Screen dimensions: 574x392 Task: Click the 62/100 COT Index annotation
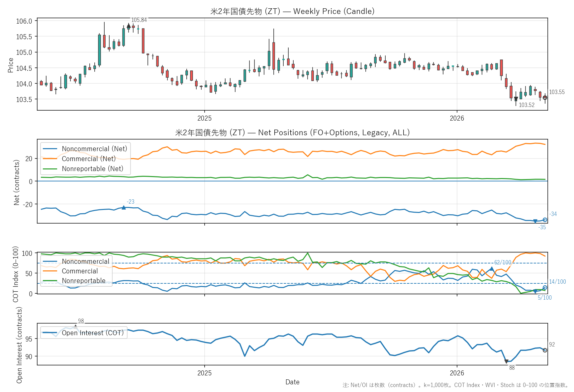[x=503, y=263]
